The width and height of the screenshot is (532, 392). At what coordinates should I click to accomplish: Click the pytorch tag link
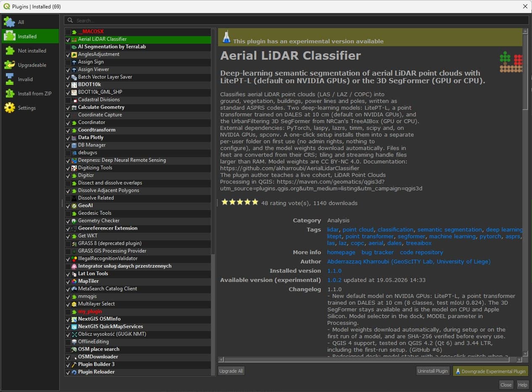490,236
